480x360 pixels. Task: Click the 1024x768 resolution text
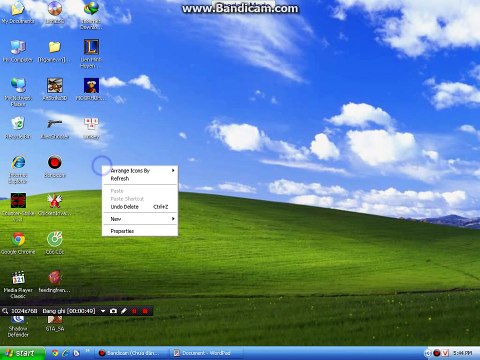(24, 311)
